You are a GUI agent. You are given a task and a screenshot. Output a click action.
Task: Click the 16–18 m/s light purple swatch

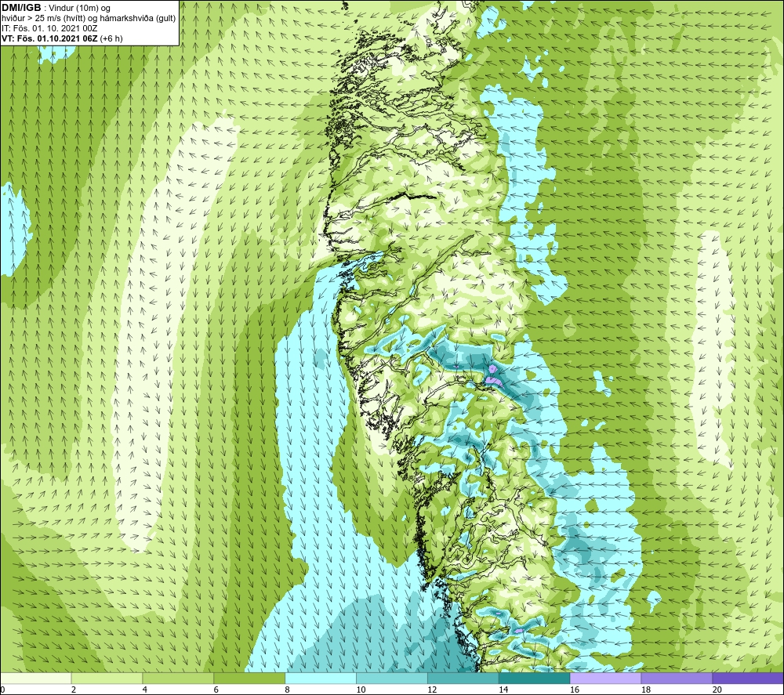(x=605, y=678)
